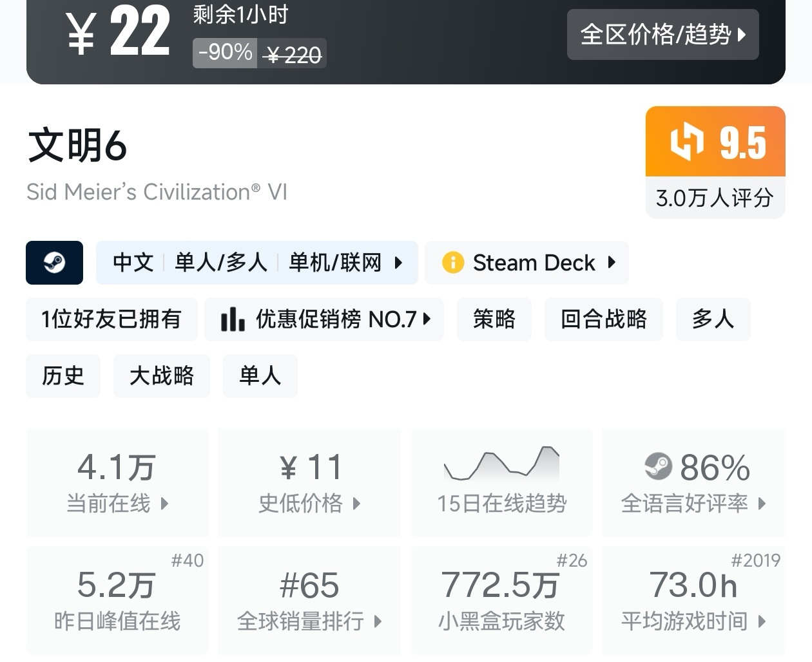
Task: Select the 策略 tag
Action: click(x=494, y=319)
